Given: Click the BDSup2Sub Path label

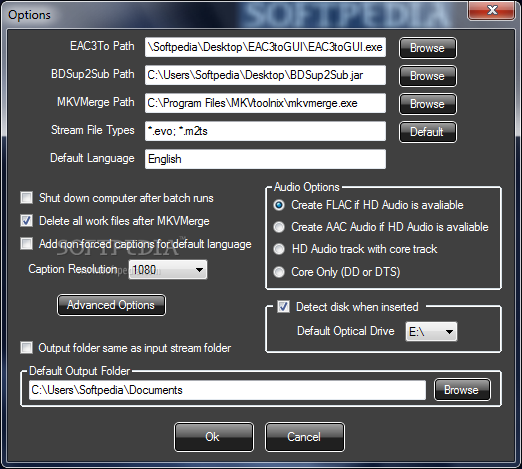Looking at the screenshot, I should pos(93,74).
